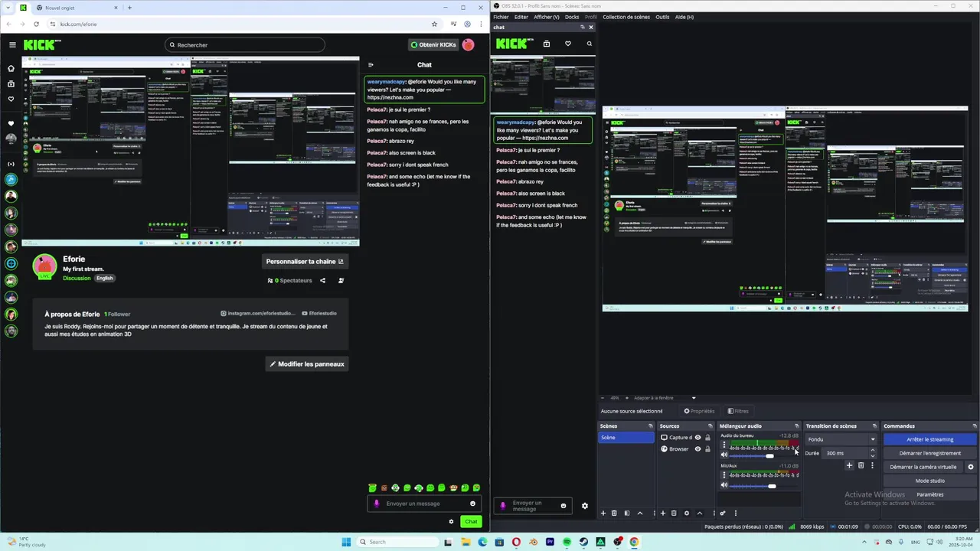Open Premiere Pro from the taskbar
The width and height of the screenshot is (980, 551).
coord(550,542)
